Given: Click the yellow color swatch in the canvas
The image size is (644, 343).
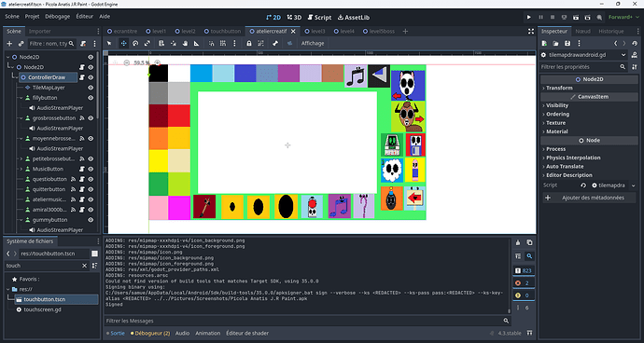Looking at the screenshot, I should pos(158,161).
